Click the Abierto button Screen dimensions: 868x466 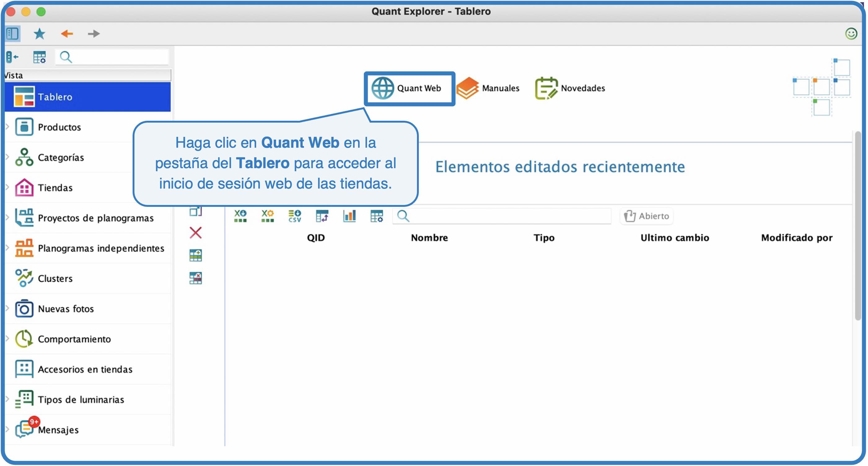pyautogui.click(x=647, y=216)
